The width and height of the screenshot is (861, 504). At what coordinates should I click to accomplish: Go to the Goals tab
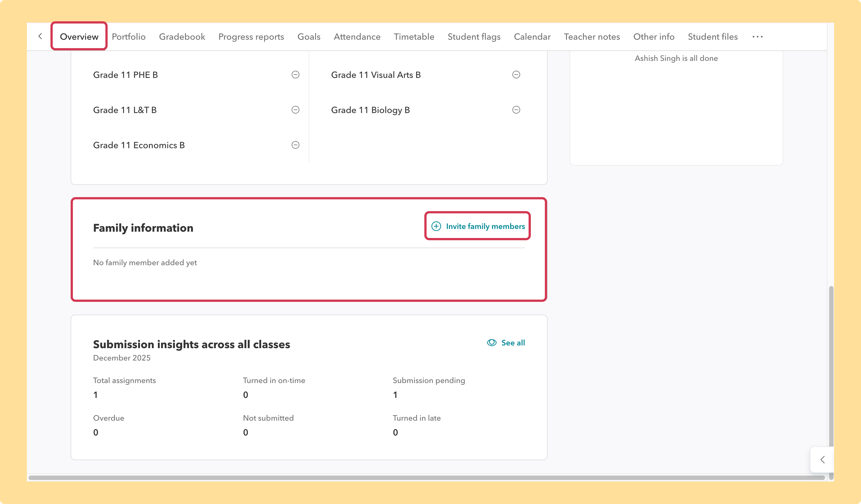tap(309, 37)
